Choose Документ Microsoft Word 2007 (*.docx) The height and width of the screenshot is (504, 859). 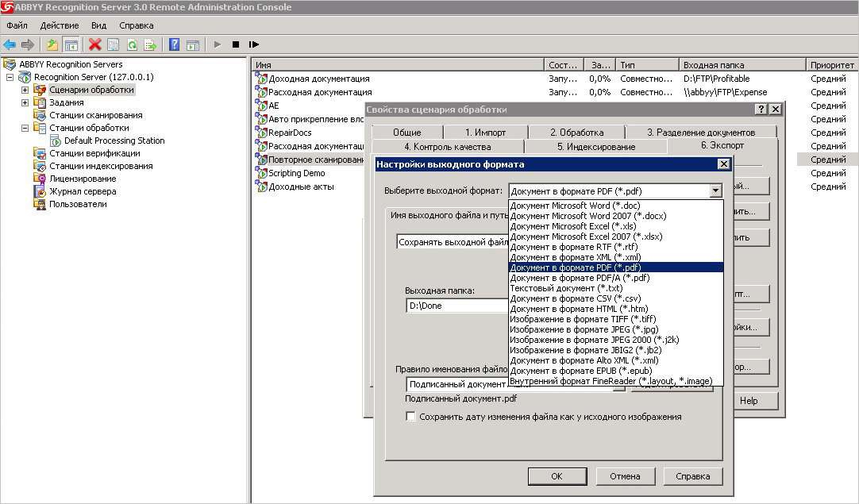pos(616,216)
